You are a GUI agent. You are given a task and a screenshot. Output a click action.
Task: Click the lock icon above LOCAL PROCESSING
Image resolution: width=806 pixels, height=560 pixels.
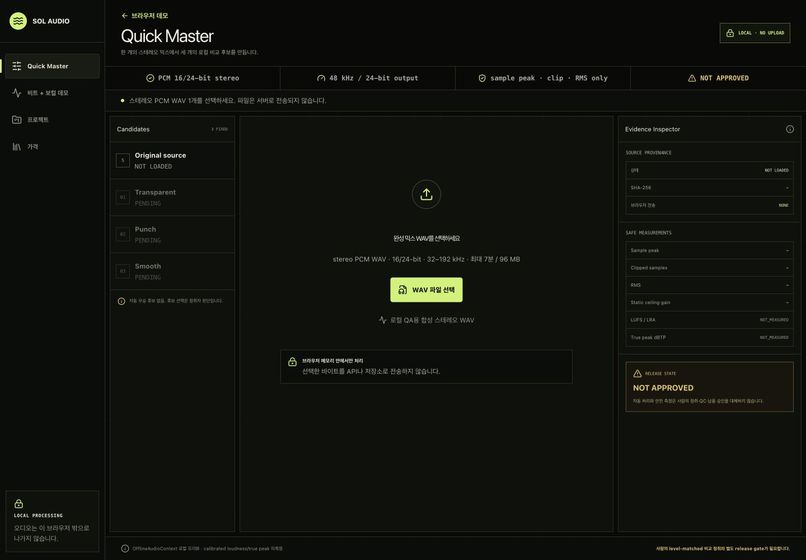pyautogui.click(x=19, y=503)
